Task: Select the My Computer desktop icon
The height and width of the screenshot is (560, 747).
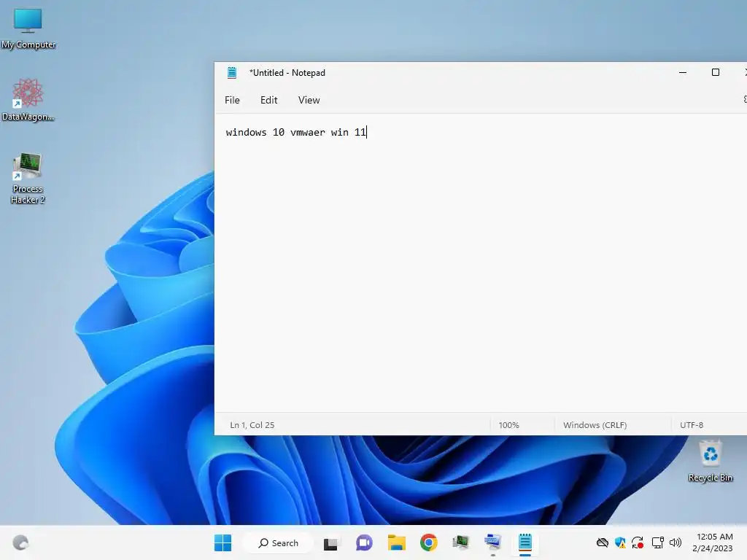Action: tap(28, 28)
